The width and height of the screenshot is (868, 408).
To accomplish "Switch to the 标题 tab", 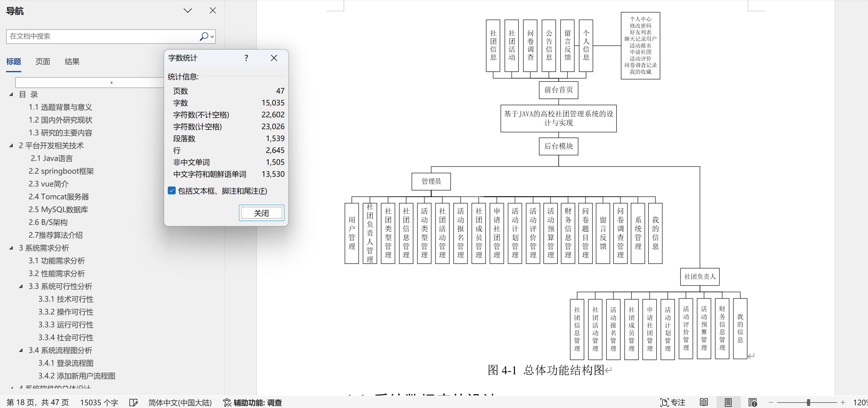I will tap(13, 62).
